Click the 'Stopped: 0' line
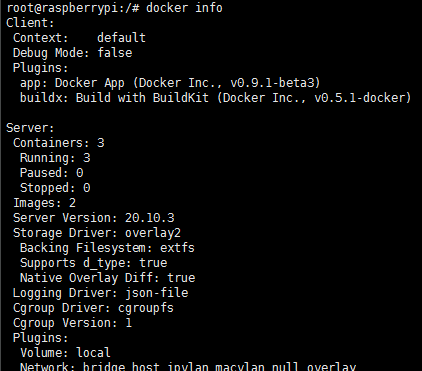This screenshot has width=422, height=371. click(55, 188)
